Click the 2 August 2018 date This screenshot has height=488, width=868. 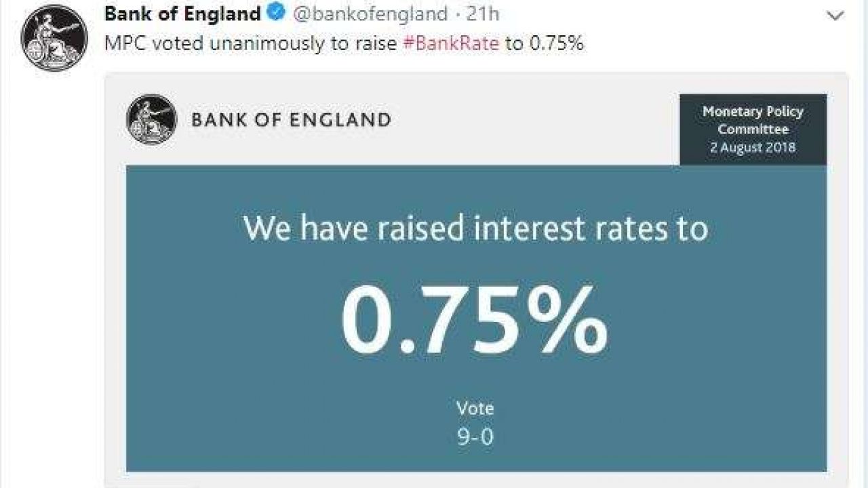coord(753,146)
